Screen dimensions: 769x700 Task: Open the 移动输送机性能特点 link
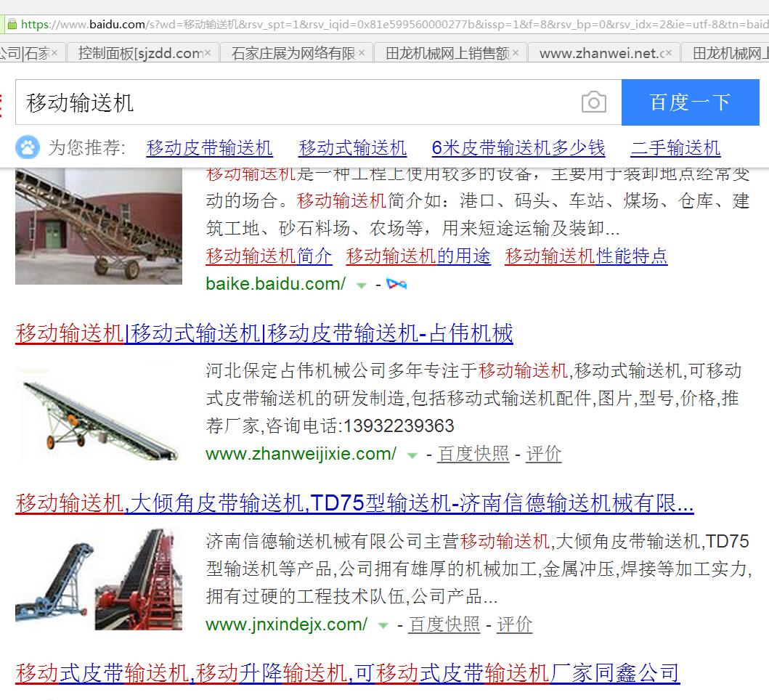pos(586,256)
